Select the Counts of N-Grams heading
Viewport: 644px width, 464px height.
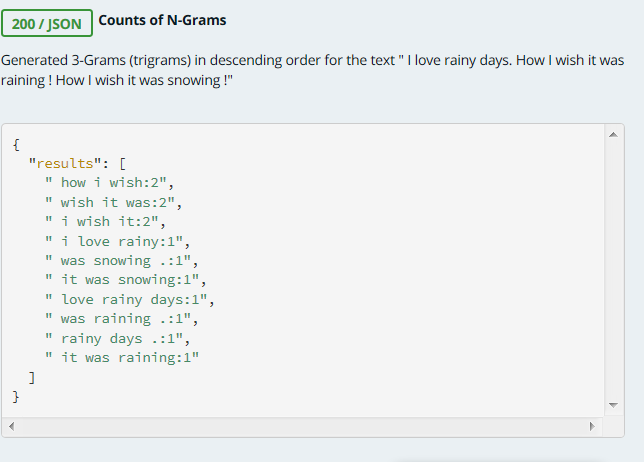pos(162,20)
